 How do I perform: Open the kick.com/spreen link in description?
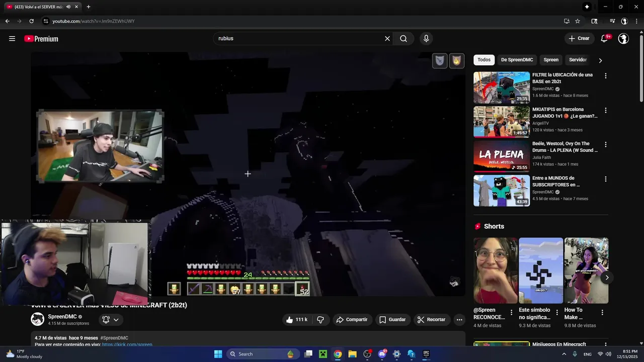tap(127, 345)
